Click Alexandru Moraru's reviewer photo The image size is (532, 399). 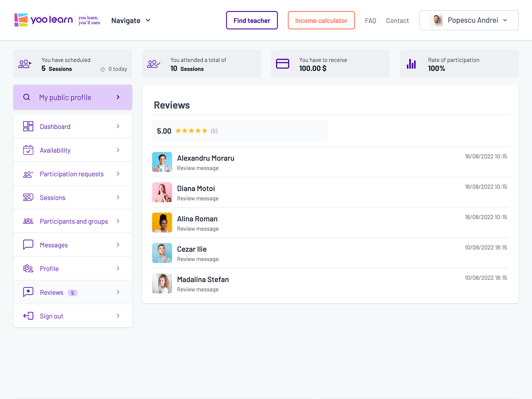[x=162, y=162]
